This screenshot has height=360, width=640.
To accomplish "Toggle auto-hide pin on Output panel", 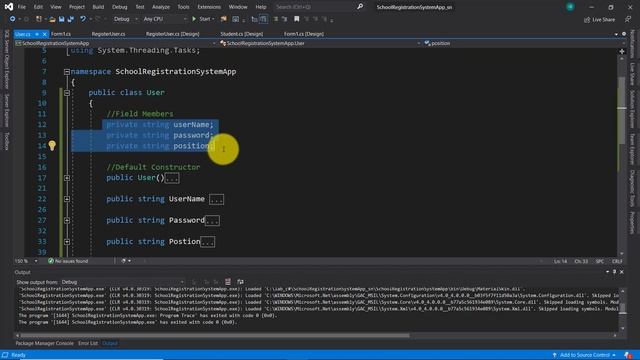I will tap(614, 272).
